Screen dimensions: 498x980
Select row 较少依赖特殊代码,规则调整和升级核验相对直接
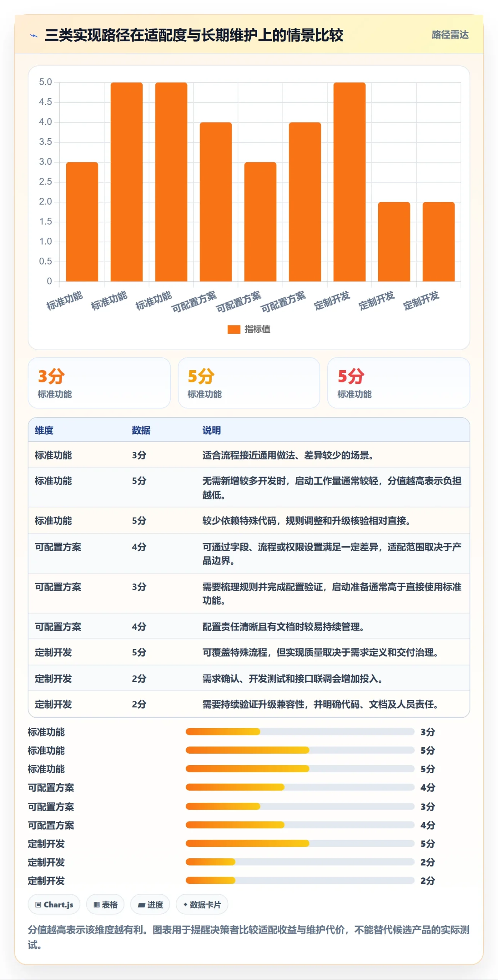coord(249,520)
